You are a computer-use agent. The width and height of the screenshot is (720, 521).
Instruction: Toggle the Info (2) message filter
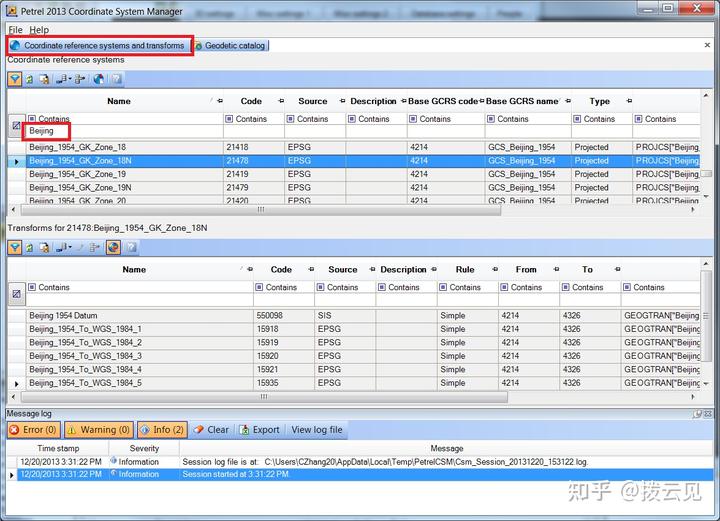pyautogui.click(x=162, y=430)
